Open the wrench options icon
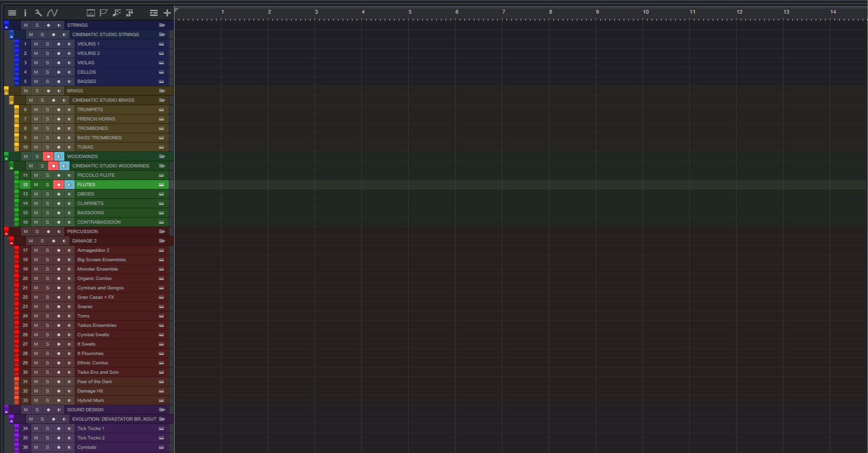Viewport: 868px width, 453px height. click(38, 13)
